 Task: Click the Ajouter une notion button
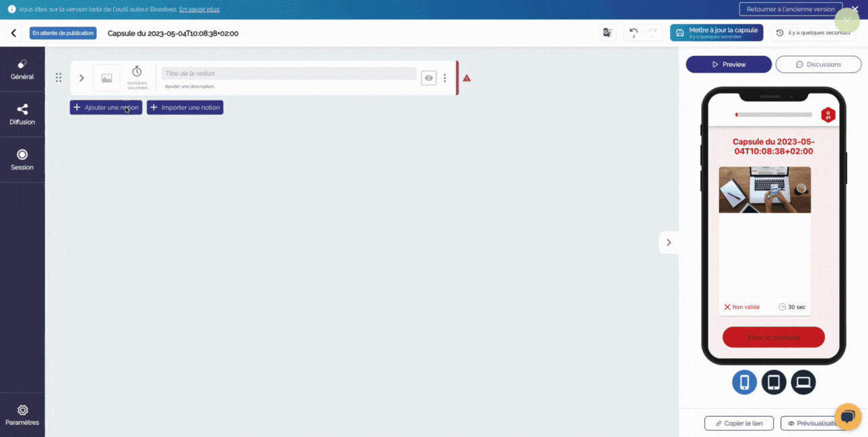pos(106,108)
